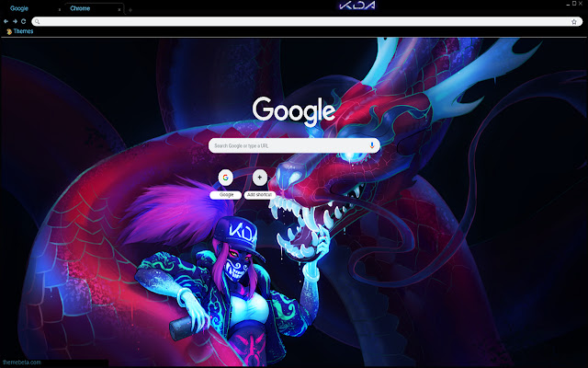Click the Google shortcut label

coord(226,195)
